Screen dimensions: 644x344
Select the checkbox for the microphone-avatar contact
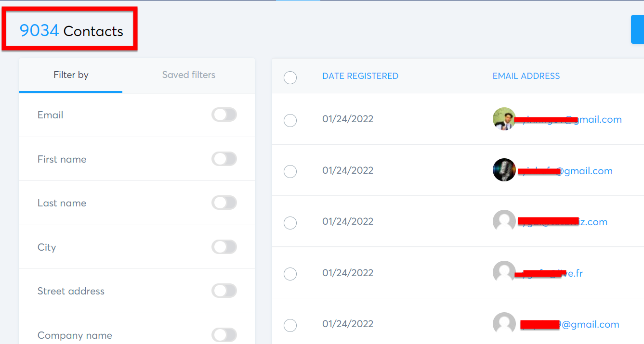click(290, 171)
